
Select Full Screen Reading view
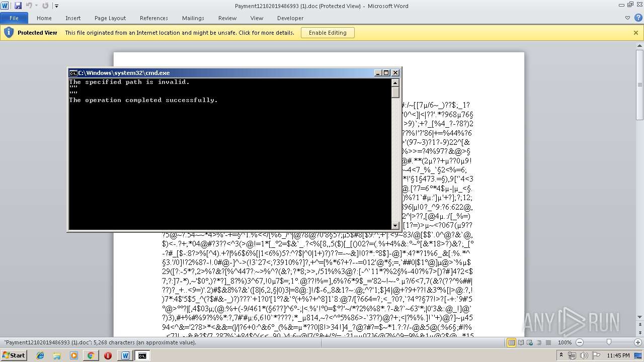point(521,342)
